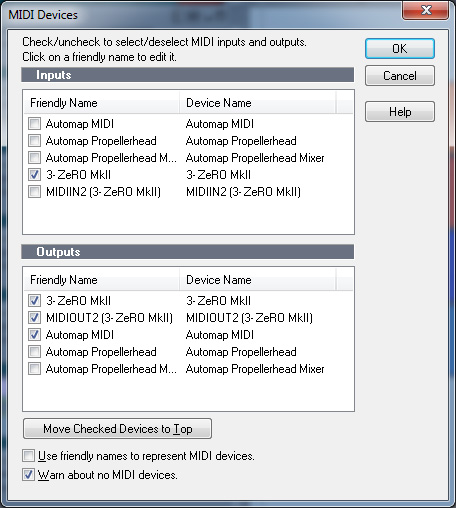This screenshot has height=508, width=456.
Task: Enable the Automap MIDI input checkbox
Action: 34,124
